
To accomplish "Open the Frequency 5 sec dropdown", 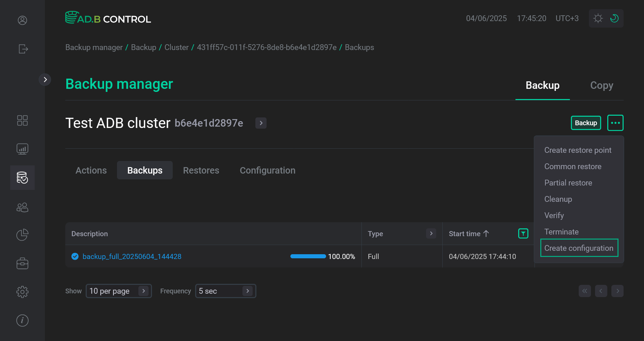I will click(x=225, y=291).
